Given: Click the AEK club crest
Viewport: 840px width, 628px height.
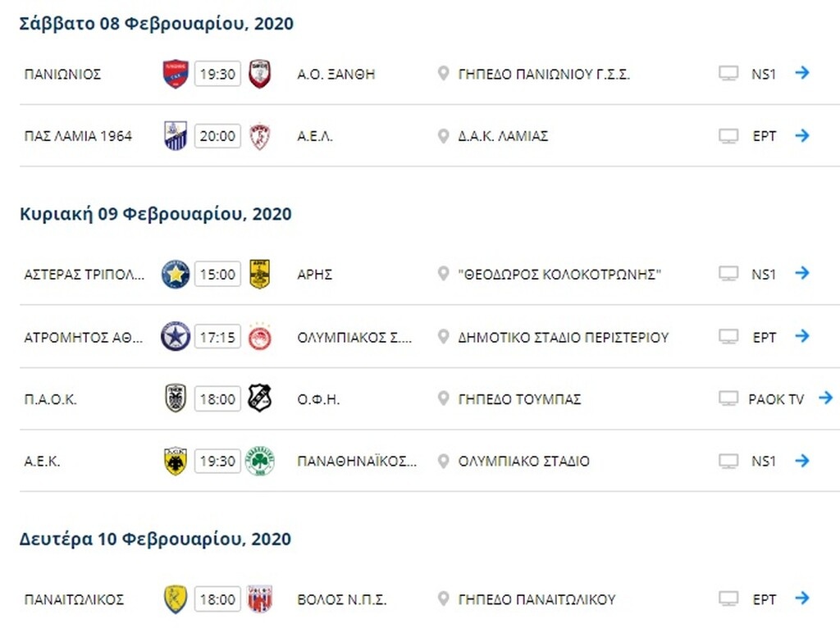Looking at the screenshot, I should [175, 461].
